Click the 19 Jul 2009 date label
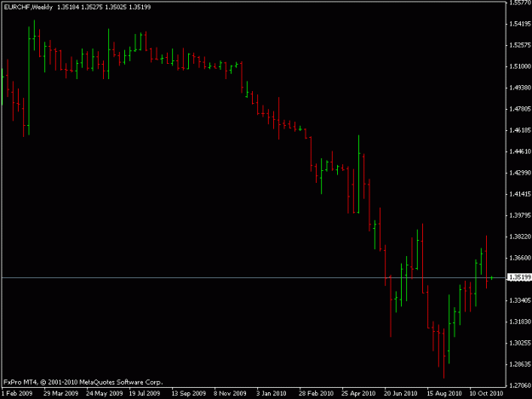The width and height of the screenshot is (532, 399). 145,394
